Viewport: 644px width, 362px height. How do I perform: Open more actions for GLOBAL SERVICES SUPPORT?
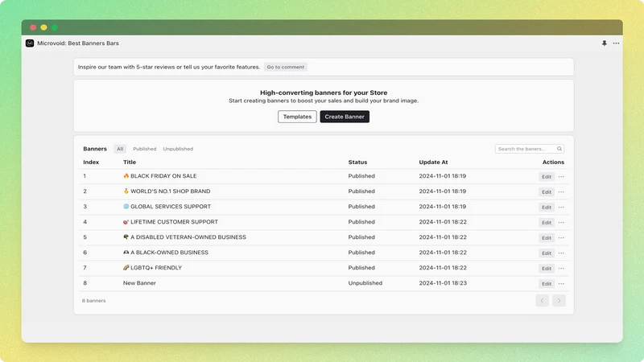(x=561, y=207)
